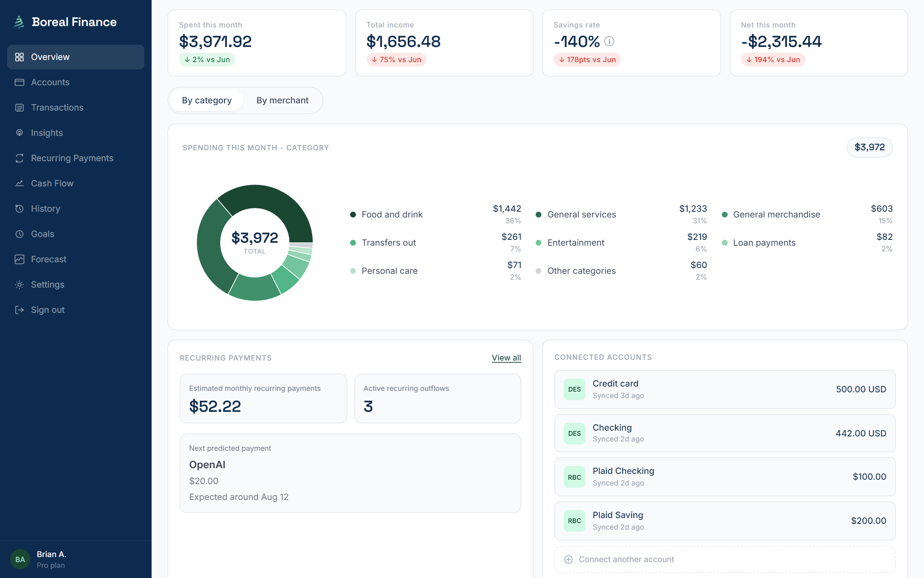Click the Settings gear icon
Image resolution: width=924 pixels, height=578 pixels.
[x=19, y=284]
